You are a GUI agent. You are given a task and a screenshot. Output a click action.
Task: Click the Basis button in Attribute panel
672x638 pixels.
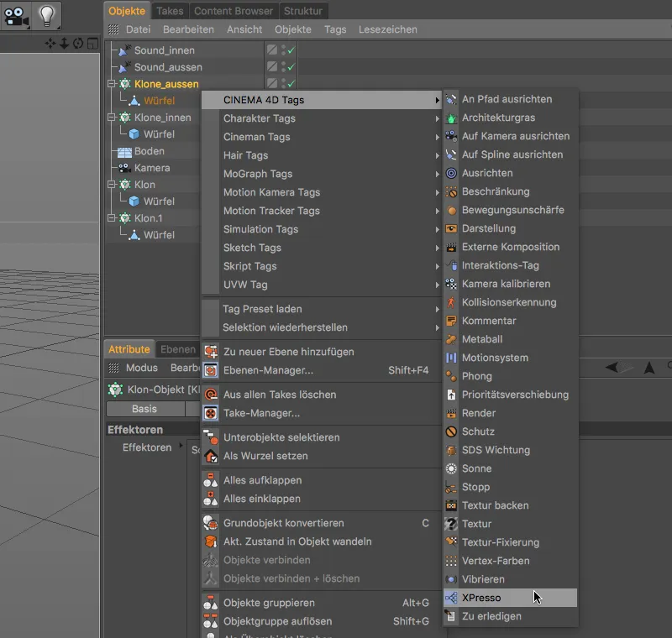(x=144, y=409)
